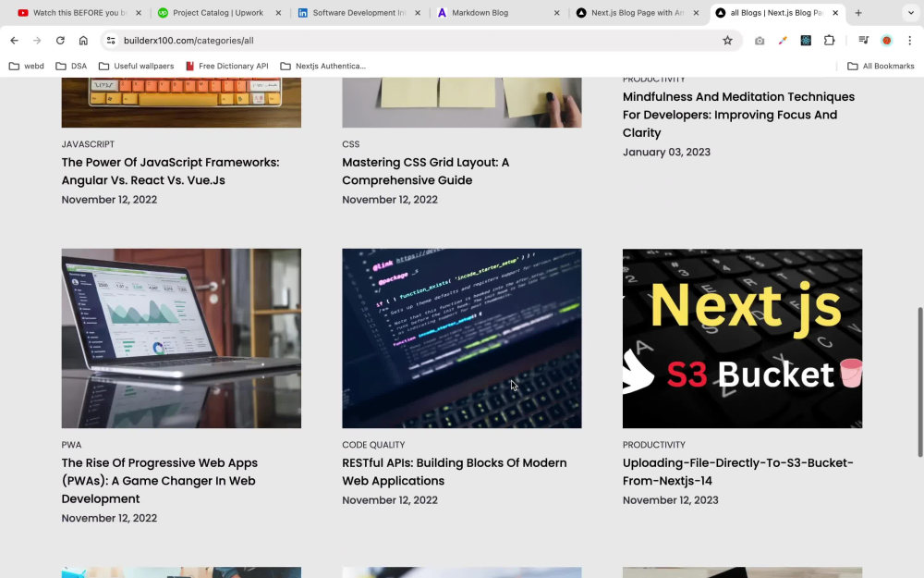This screenshot has height=578, width=924.
Task: Switch to the YouTube 'Watch this BEFORE' tab
Action: coord(79,12)
